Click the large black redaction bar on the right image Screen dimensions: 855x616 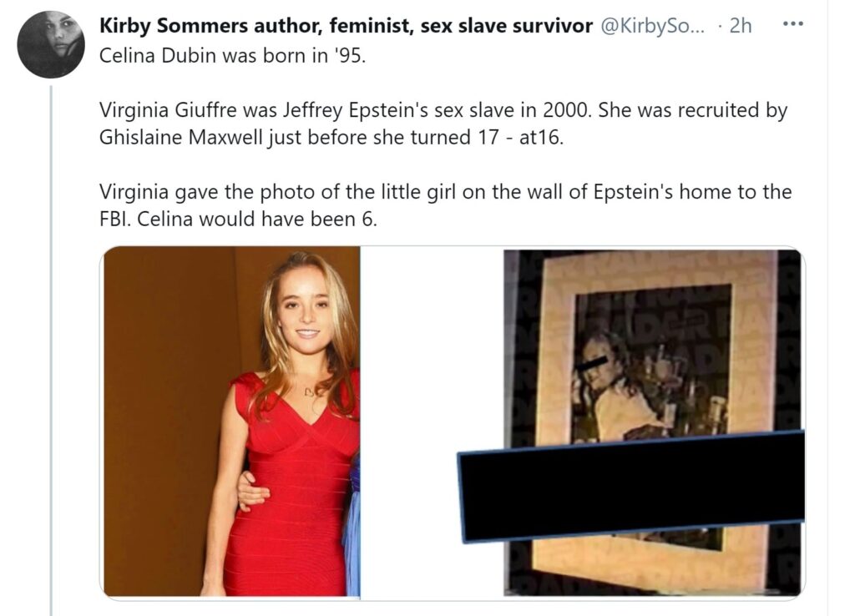click(x=631, y=485)
